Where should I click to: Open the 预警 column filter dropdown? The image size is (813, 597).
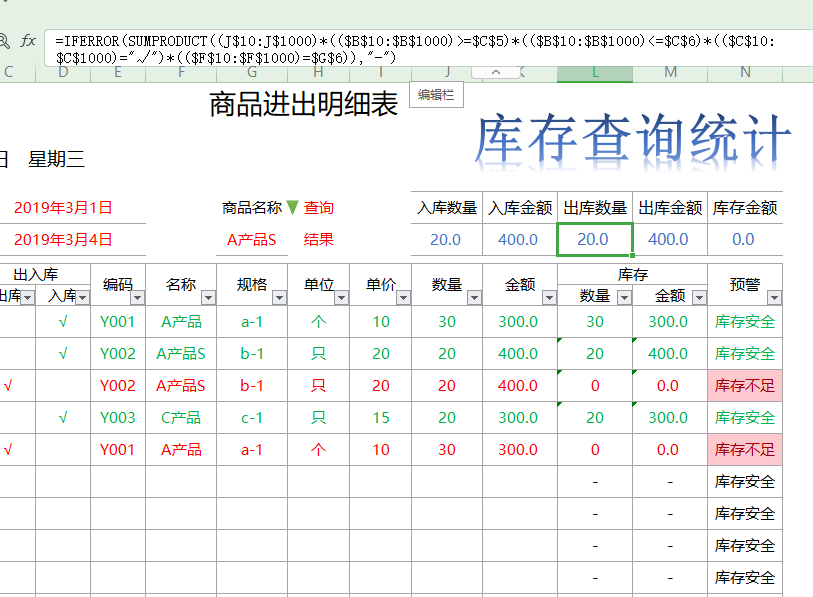(775, 297)
